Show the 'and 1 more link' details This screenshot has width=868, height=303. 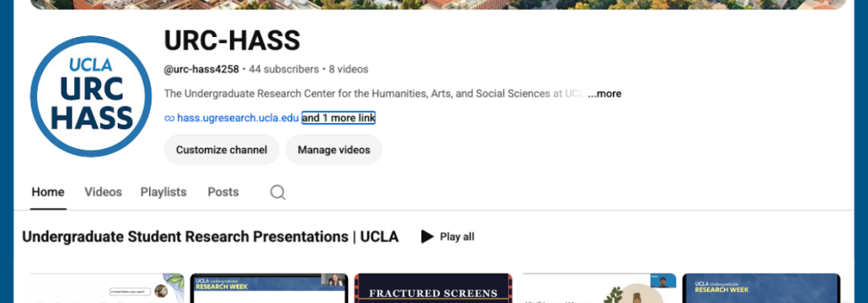(338, 118)
